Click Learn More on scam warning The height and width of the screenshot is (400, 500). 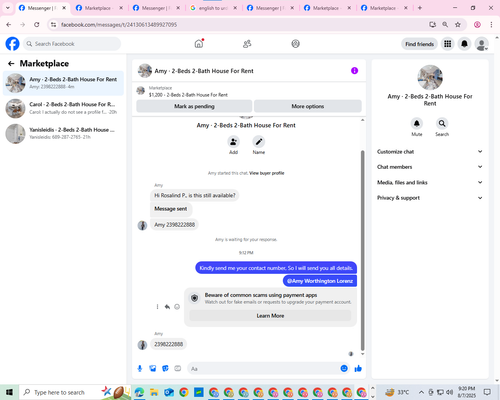[x=270, y=316]
